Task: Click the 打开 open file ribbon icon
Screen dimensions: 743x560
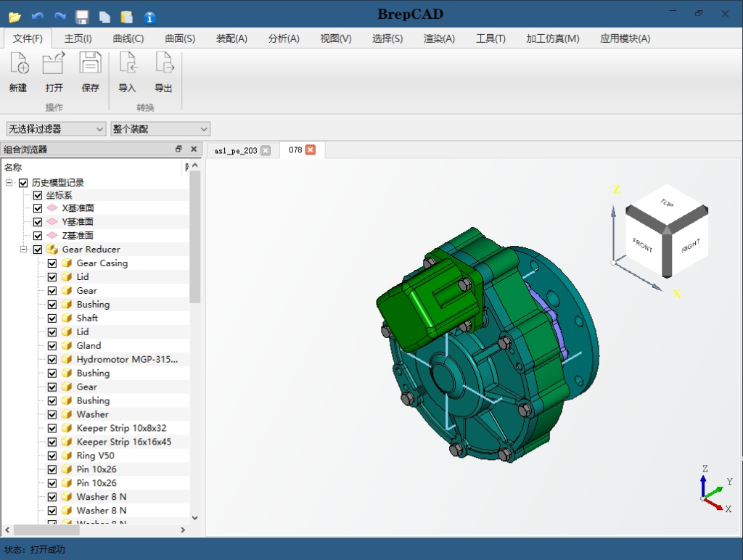Action: click(54, 63)
